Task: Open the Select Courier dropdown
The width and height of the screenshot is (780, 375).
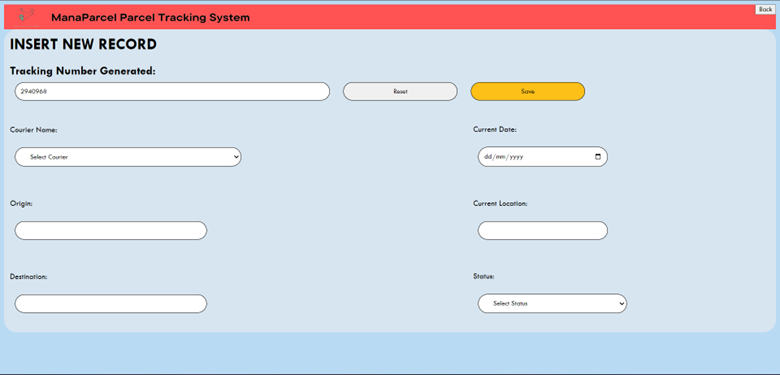Action: pos(128,157)
